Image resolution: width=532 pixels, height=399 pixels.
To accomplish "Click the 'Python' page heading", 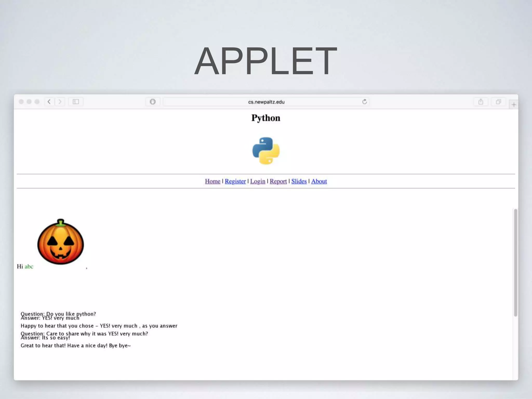I will pos(266,118).
